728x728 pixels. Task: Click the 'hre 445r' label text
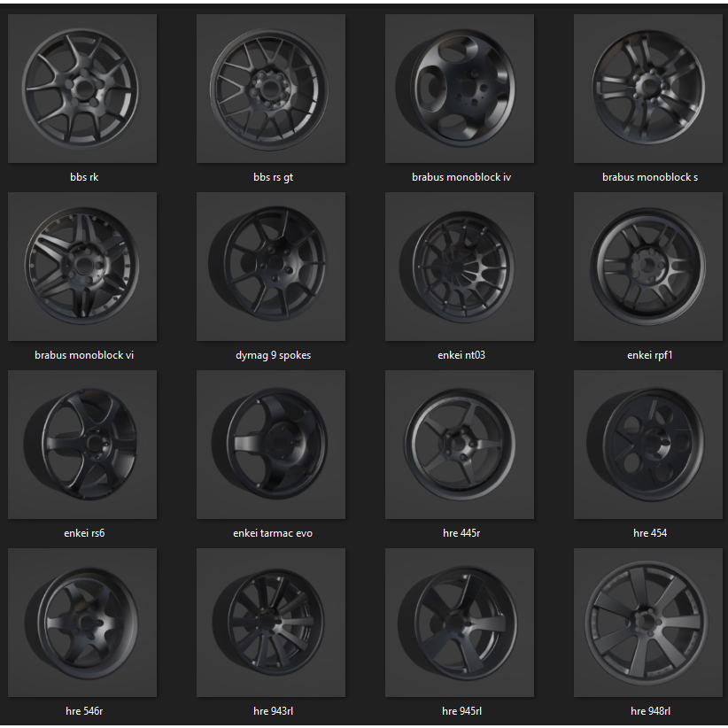point(461,533)
